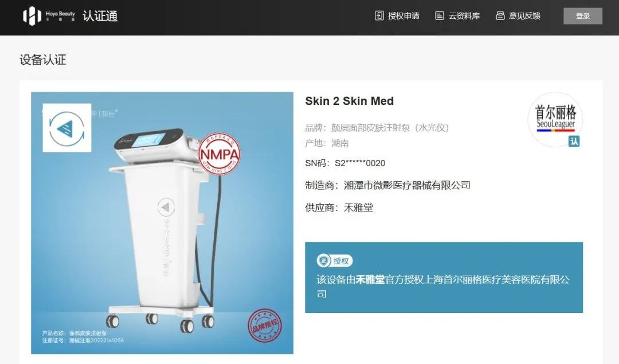Click the 品牌授权 red seal stamp
The image size is (619, 364).
pos(265,326)
